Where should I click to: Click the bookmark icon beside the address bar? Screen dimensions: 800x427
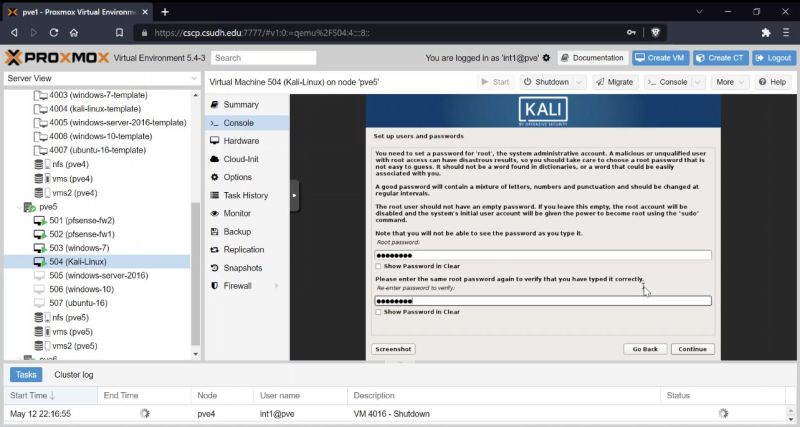click(119, 33)
